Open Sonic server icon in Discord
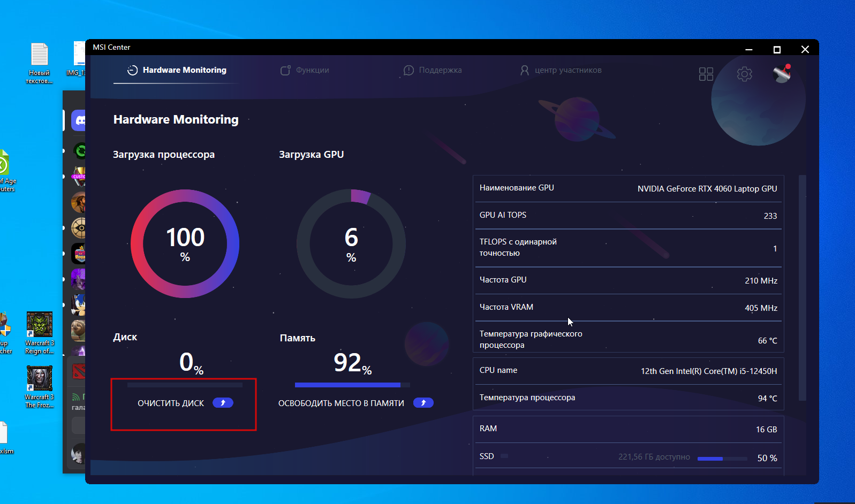 [79, 304]
